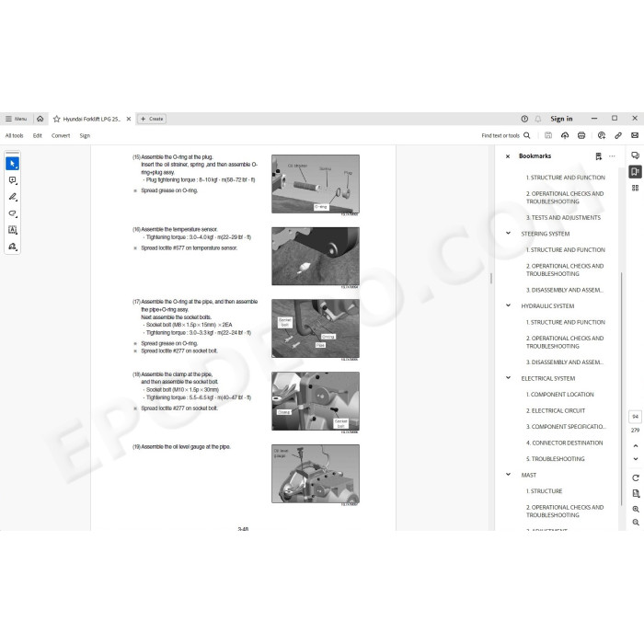Upload the file to cloud
644x644 pixels.
pos(565,135)
